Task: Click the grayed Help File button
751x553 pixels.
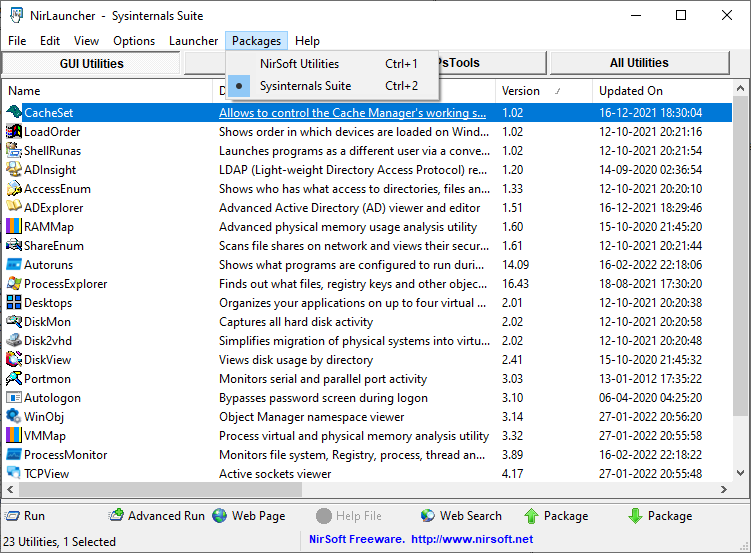Action: [349, 516]
